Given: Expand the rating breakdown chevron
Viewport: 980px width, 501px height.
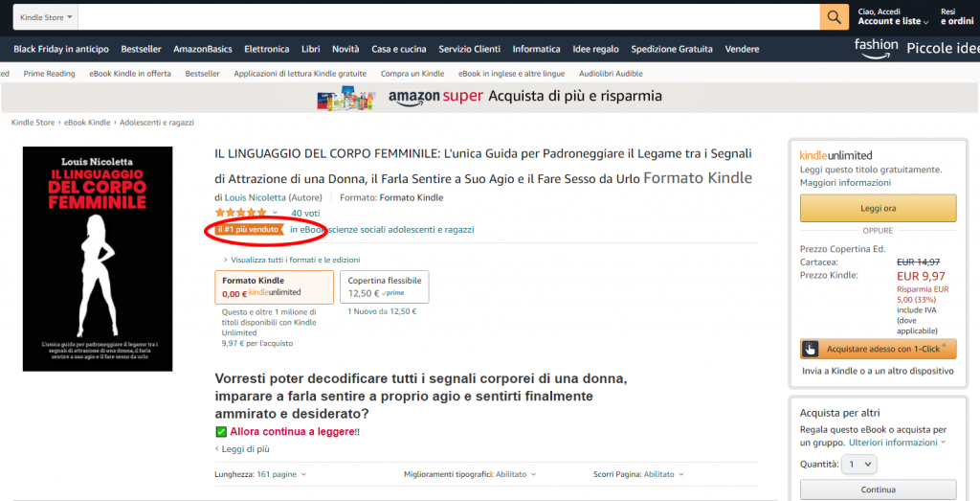Looking at the screenshot, I should point(275,214).
